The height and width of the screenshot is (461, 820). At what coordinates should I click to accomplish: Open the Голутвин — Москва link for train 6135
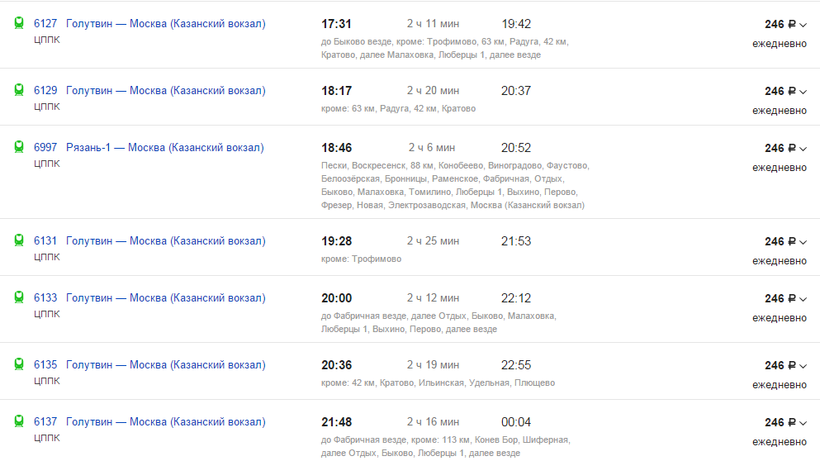click(x=166, y=365)
